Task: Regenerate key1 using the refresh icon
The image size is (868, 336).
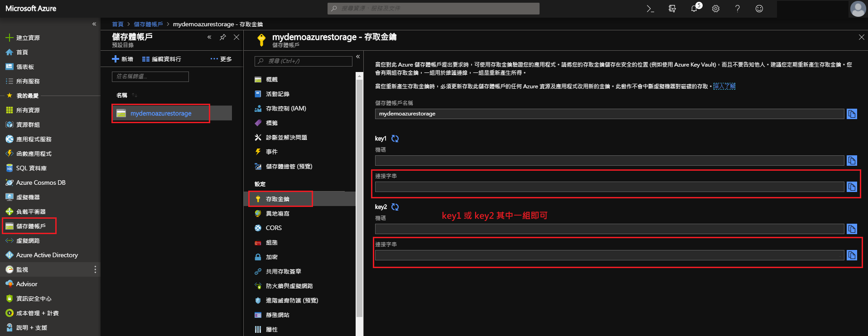Action: [395, 139]
